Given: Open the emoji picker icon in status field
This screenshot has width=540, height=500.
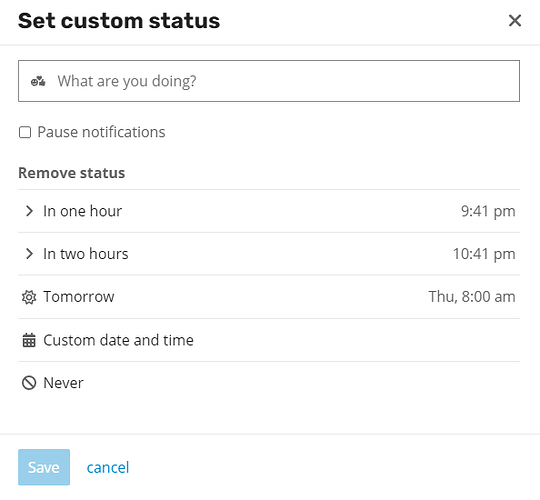Looking at the screenshot, I should click(x=38, y=81).
